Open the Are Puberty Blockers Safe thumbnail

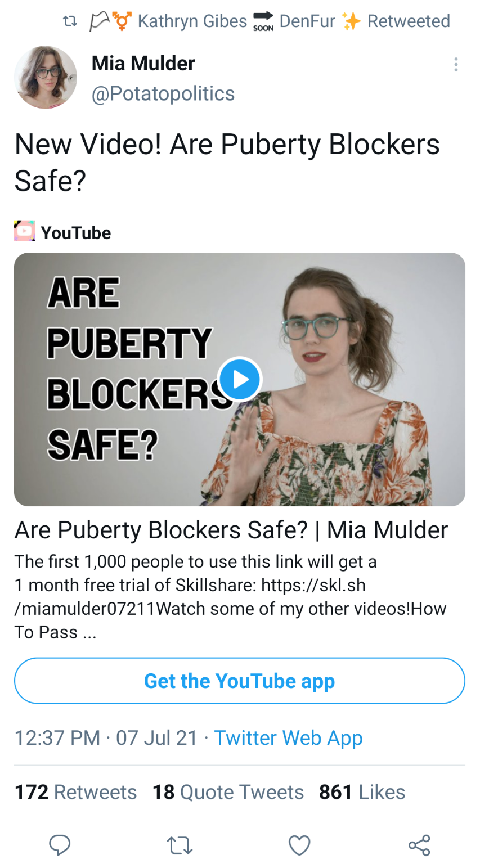(240, 379)
